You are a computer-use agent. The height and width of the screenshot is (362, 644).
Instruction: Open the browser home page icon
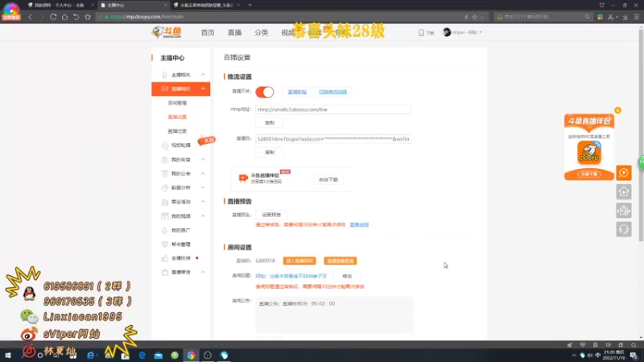pos(64,17)
